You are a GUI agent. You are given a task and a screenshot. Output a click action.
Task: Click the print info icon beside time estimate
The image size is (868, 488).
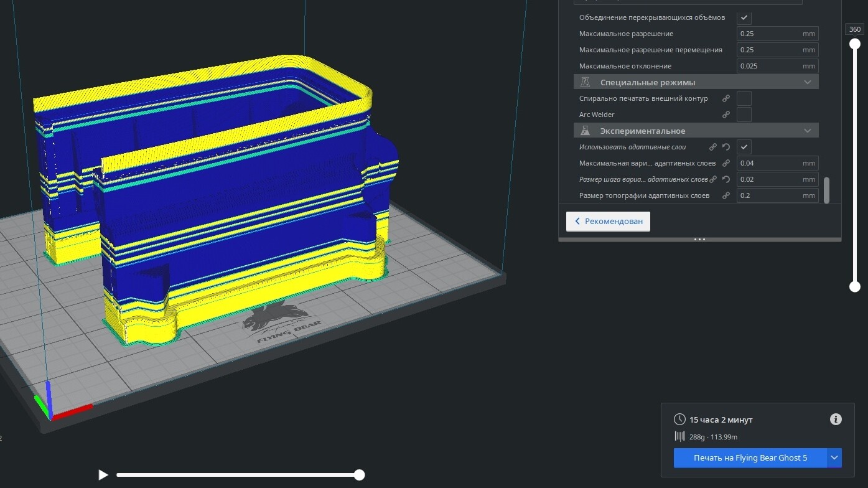point(836,420)
